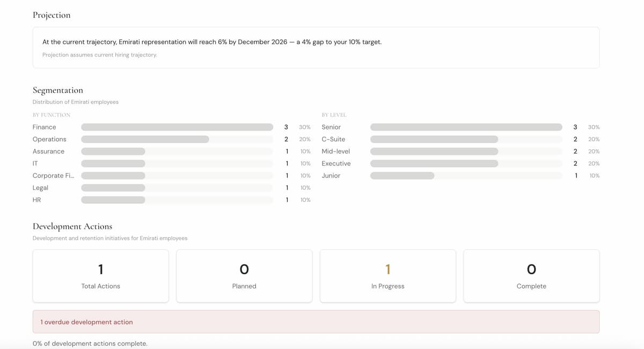Click the Senior row label
Image resolution: width=644 pixels, height=349 pixels.
[331, 127]
